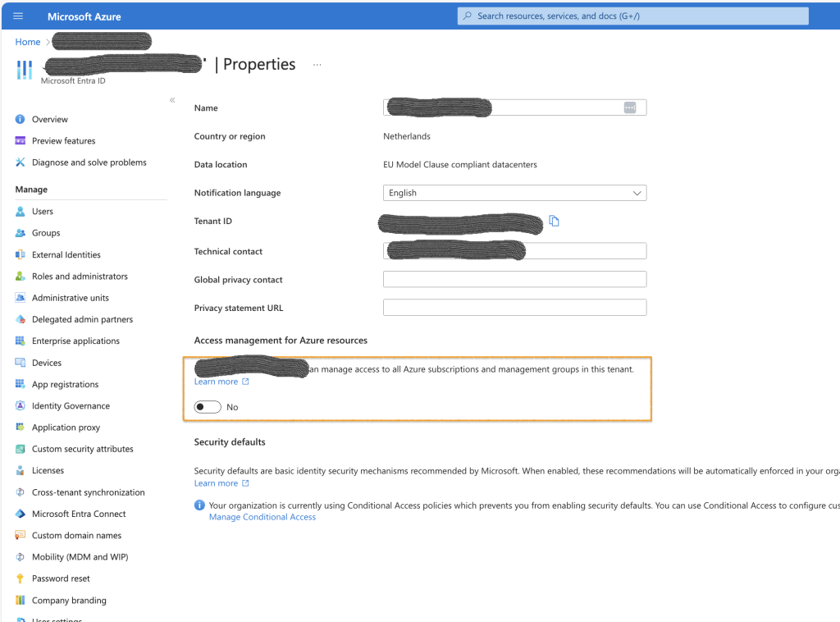
Task: Click the Password reset key icon
Action: point(21,579)
